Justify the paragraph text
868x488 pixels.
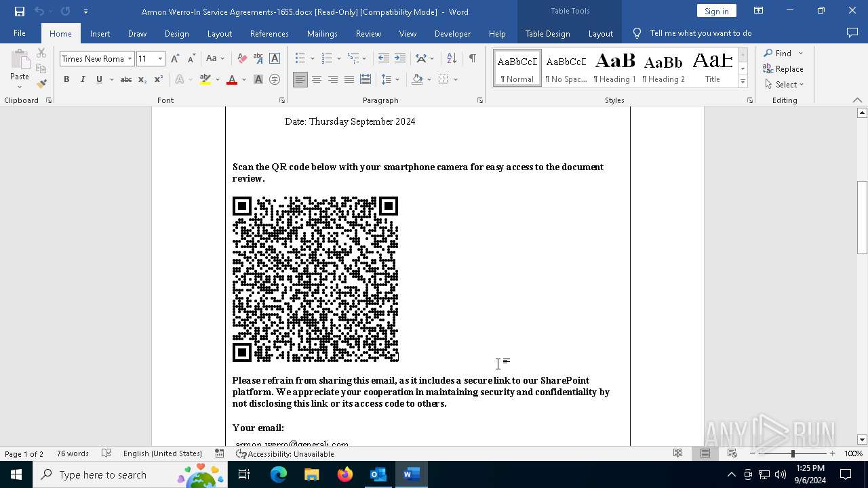(349, 79)
